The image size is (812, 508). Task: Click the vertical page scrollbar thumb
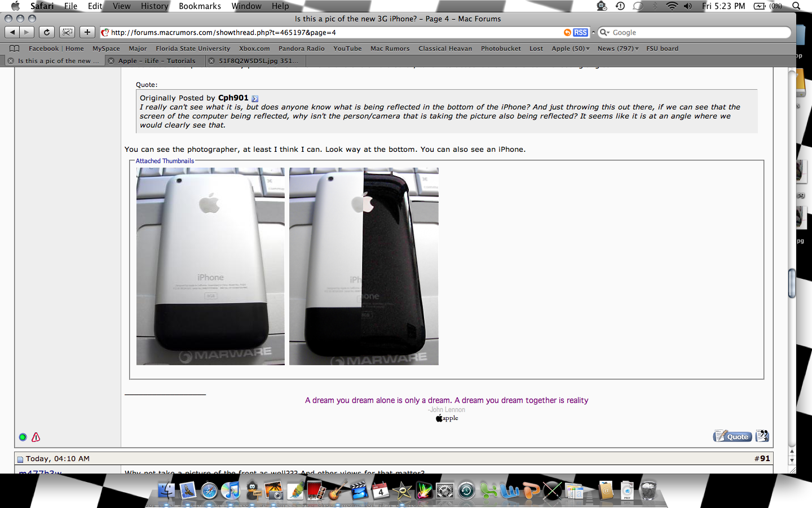[x=792, y=283]
